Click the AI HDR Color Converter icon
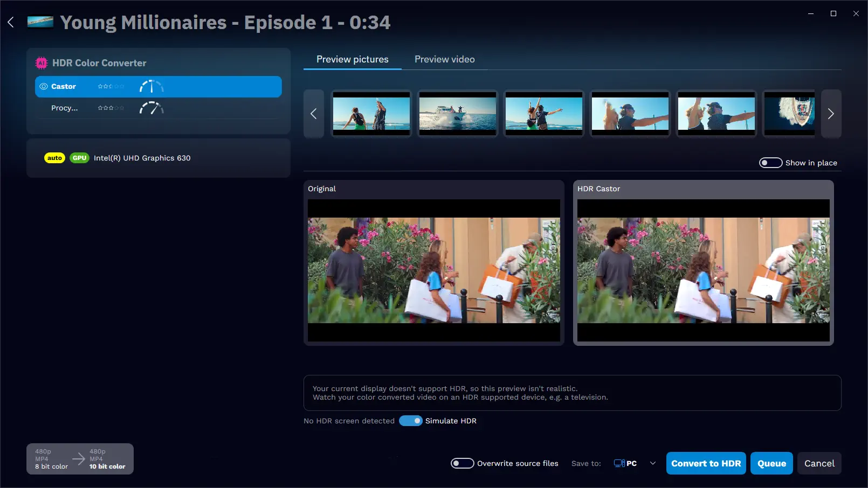 (40, 63)
